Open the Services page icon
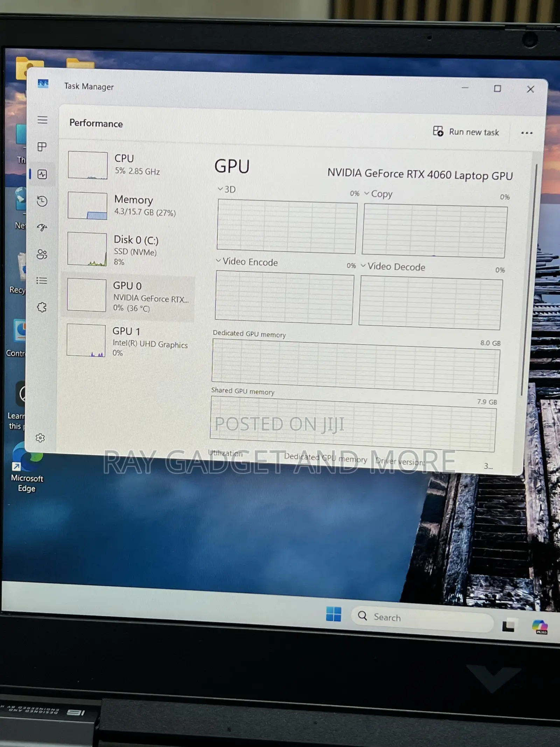This screenshot has width=560, height=747. pos(42,307)
